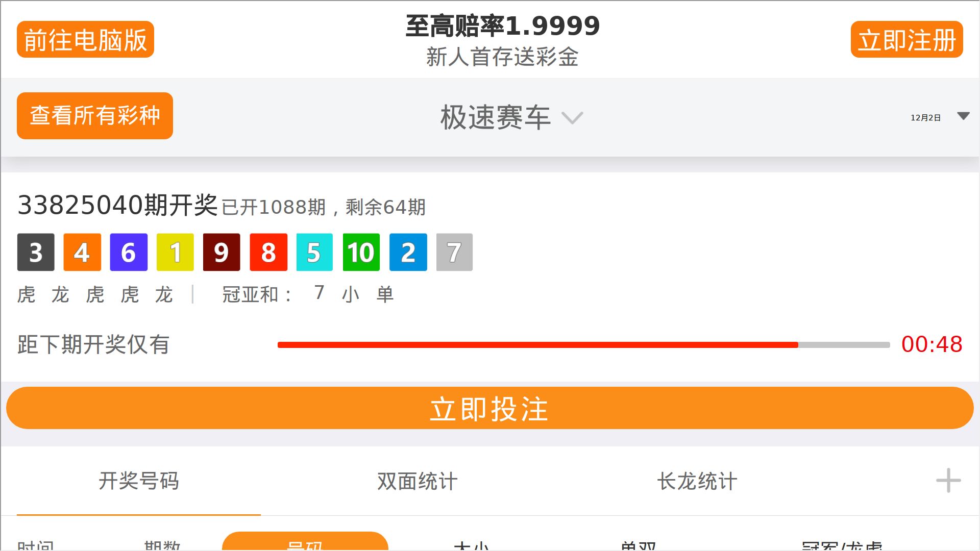Screen dimensions: 980x551
Task: Click 查看所有彩种 to view all lotteries
Action: pos(95,115)
